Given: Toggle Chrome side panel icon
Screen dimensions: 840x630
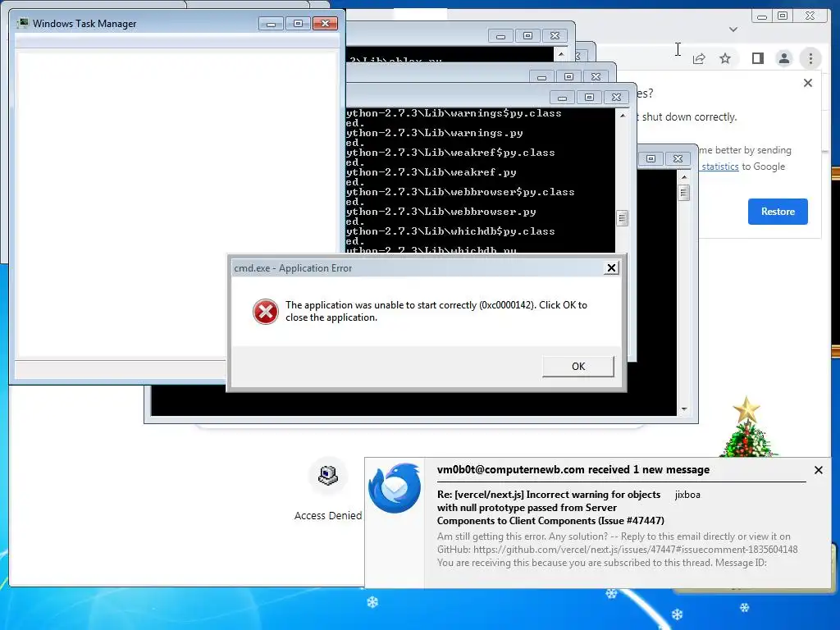Looking at the screenshot, I should coord(757,58).
